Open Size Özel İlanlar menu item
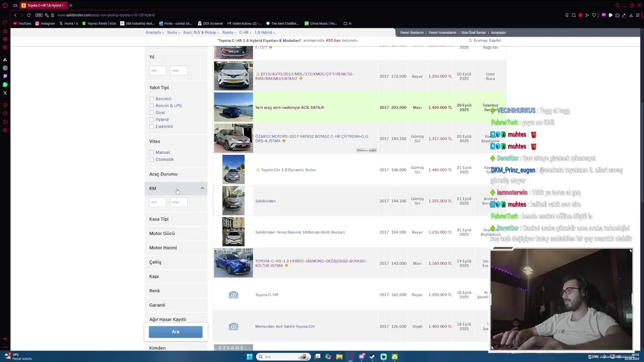 click(x=473, y=33)
